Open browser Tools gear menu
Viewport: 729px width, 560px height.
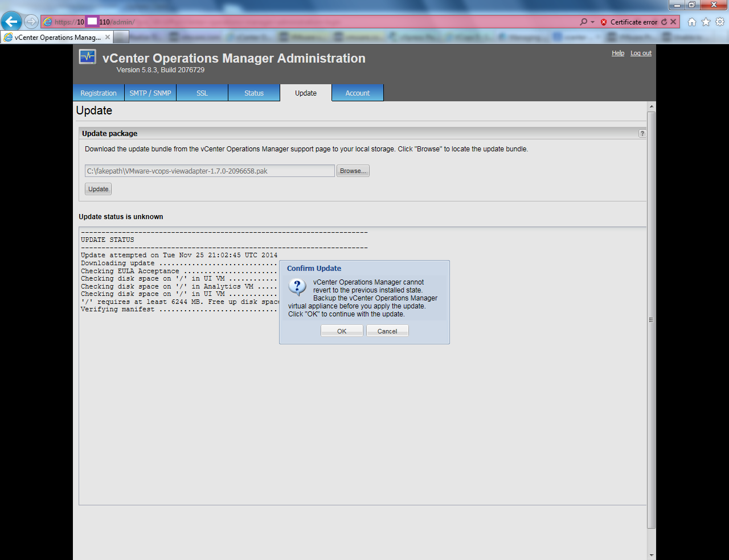(x=720, y=22)
